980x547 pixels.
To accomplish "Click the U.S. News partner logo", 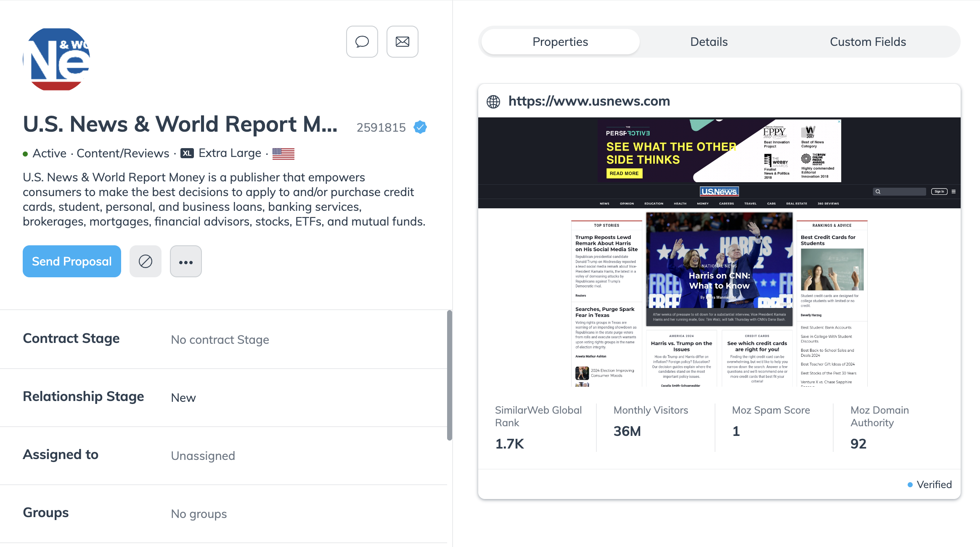I will (56, 59).
